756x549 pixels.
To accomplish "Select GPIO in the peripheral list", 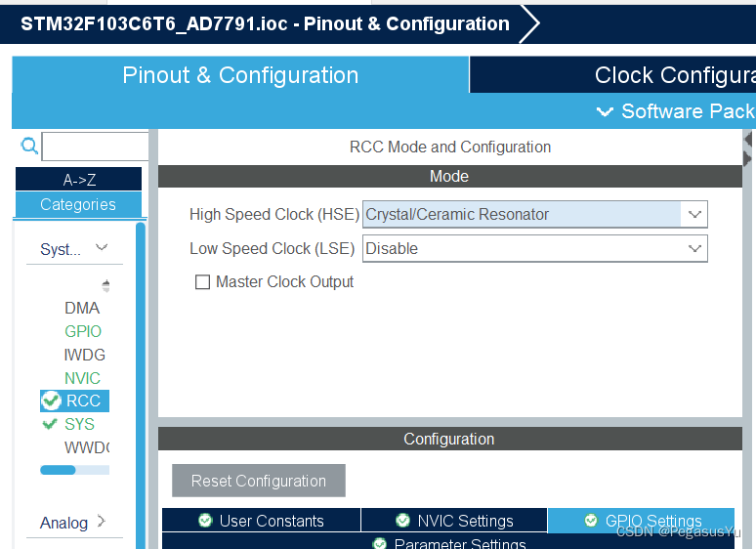I will (83, 331).
